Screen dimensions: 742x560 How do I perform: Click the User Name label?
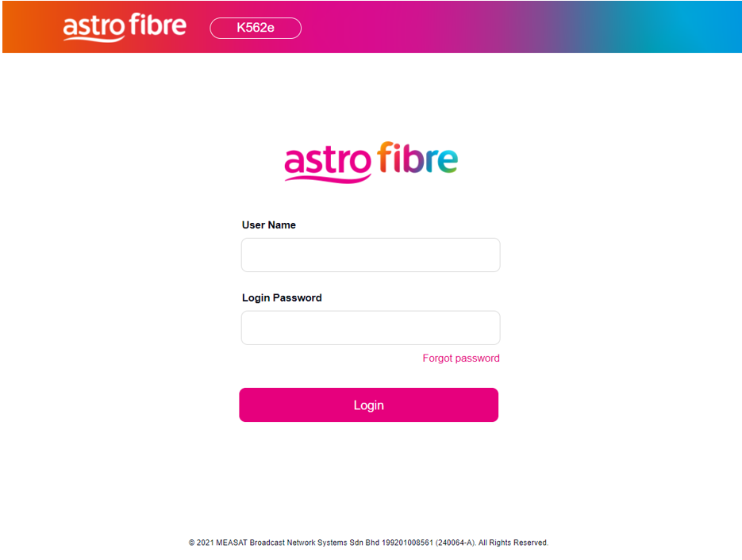click(x=269, y=225)
